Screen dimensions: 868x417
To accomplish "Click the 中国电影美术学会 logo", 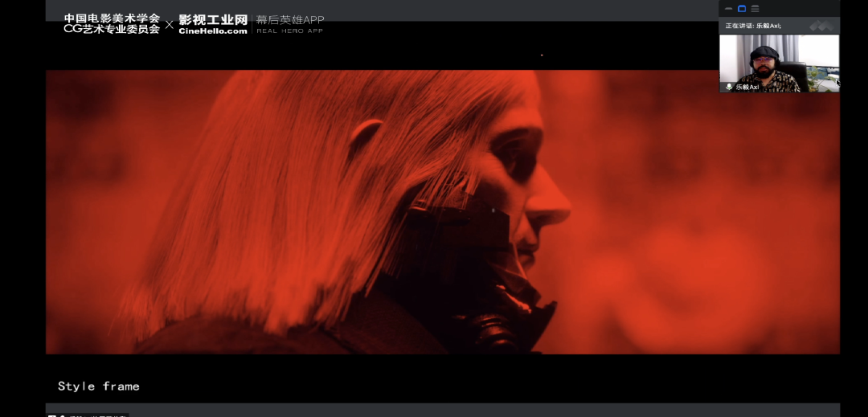I will tap(112, 18).
